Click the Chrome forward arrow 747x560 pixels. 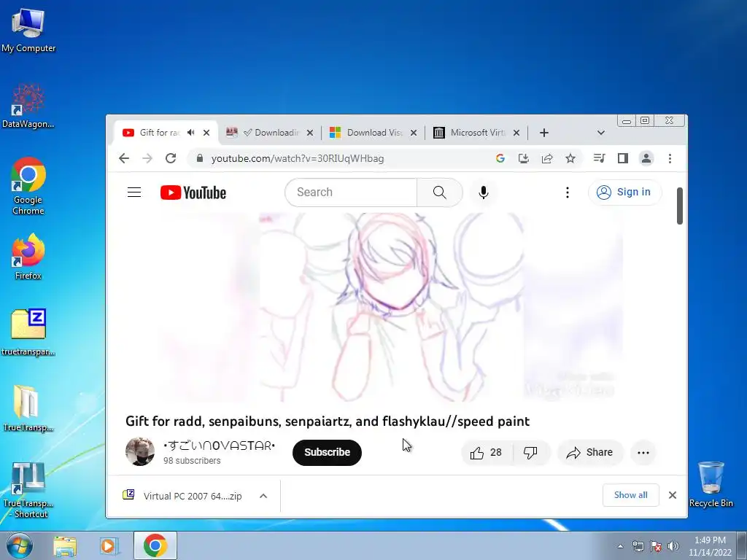[147, 158]
